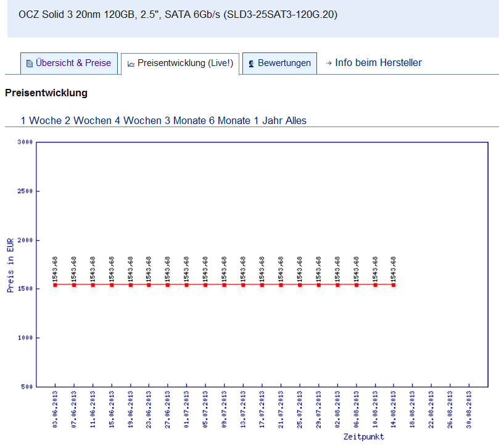499x448 pixels.
Task: Click the 01.07.2013 date label
Action: click(186, 410)
